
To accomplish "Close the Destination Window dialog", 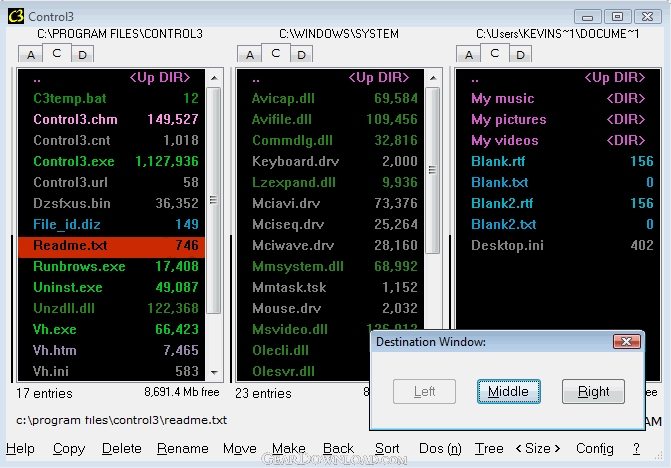I will pyautogui.click(x=626, y=341).
